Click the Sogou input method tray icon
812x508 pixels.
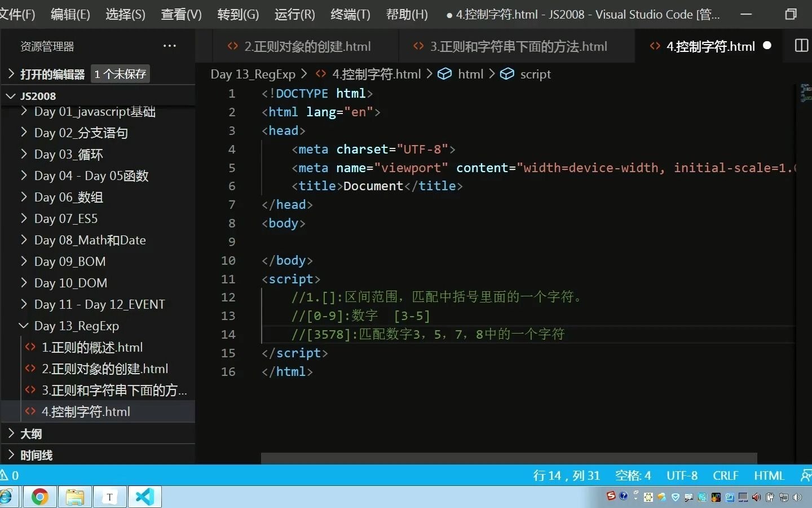tap(611, 496)
